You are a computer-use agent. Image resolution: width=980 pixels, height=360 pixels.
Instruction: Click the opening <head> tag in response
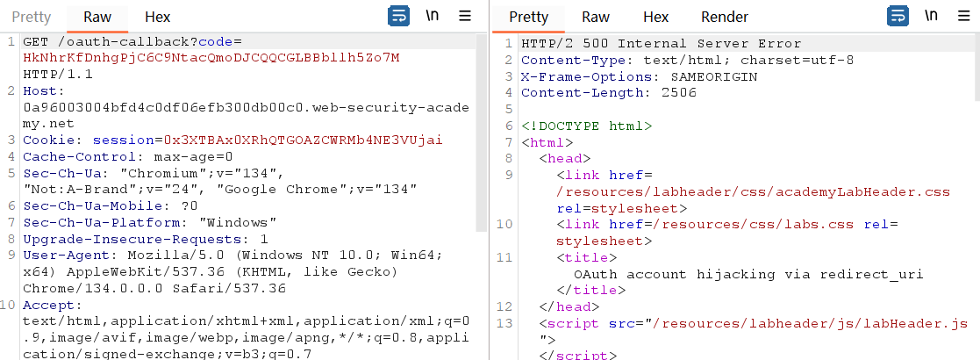point(565,158)
